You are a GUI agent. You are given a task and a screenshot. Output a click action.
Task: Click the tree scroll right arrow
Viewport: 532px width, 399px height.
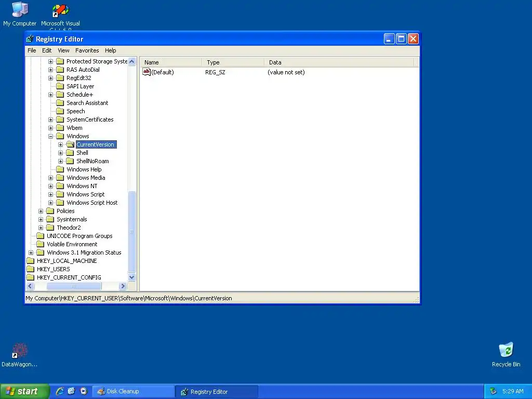123,286
